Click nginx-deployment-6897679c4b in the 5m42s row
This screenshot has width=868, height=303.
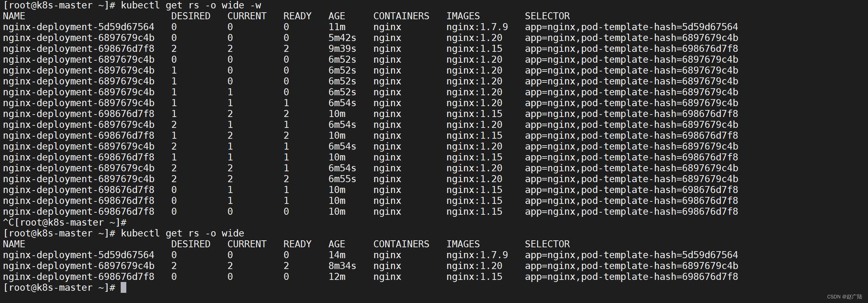(x=79, y=38)
